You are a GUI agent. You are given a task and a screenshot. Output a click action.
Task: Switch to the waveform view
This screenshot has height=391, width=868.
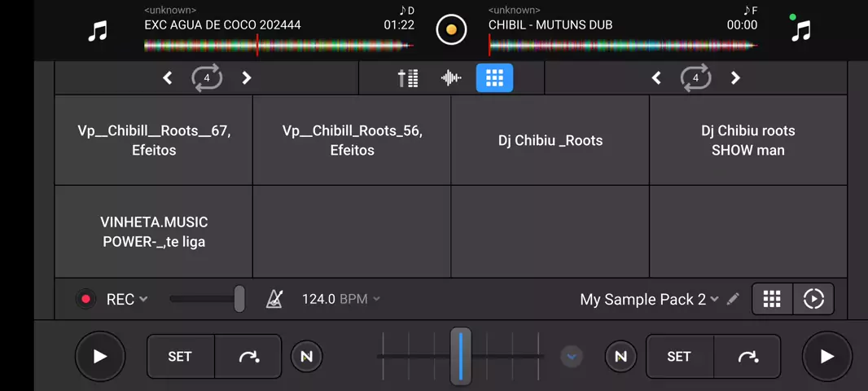pyautogui.click(x=451, y=77)
